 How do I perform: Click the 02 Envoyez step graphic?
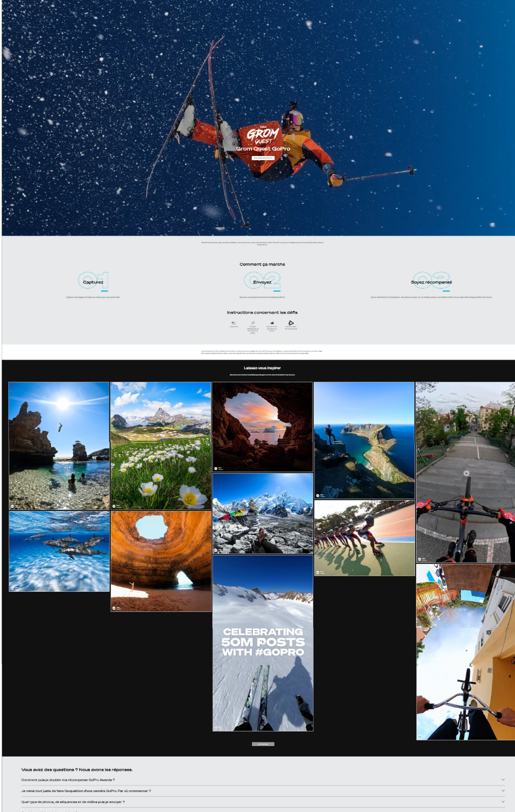point(262,281)
